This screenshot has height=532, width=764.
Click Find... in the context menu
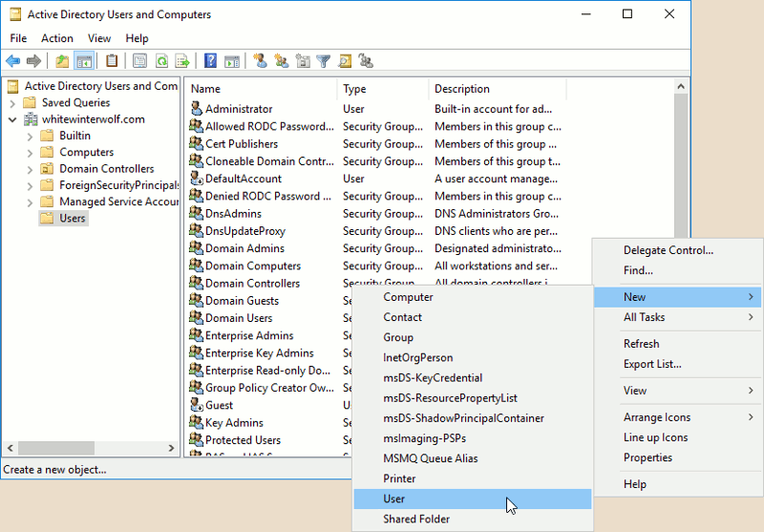pyautogui.click(x=678, y=270)
